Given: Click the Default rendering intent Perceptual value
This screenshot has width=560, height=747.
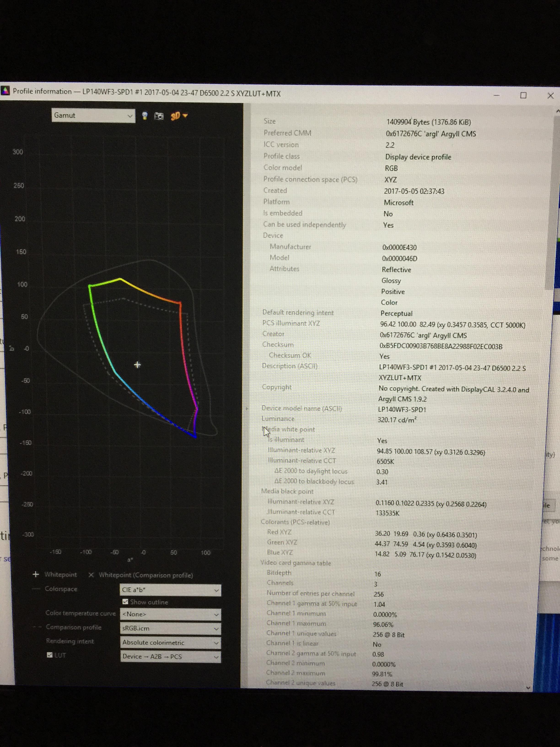Looking at the screenshot, I should coord(396,314).
